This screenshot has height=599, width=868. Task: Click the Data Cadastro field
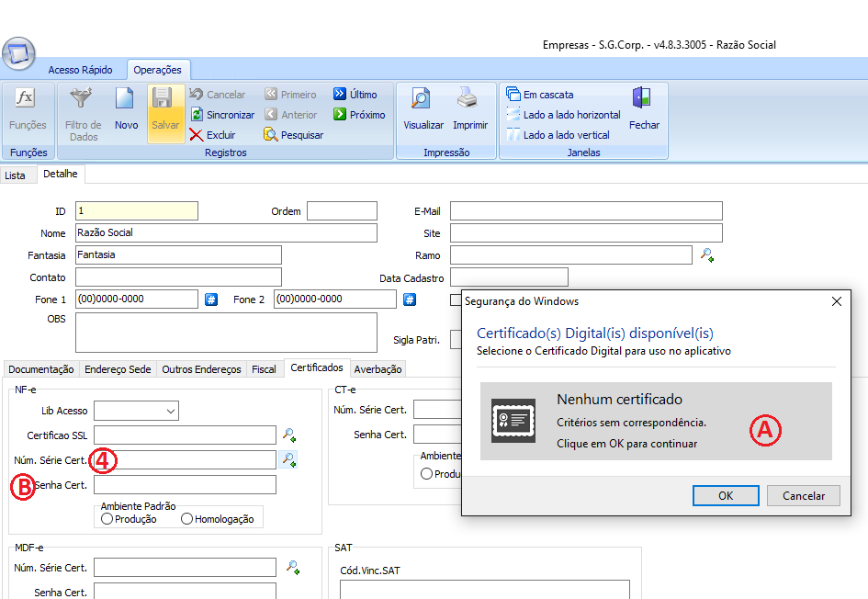click(x=509, y=277)
